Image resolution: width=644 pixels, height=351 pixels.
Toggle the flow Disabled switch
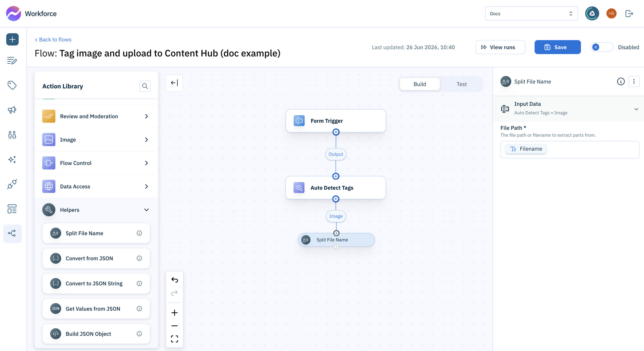tap(602, 47)
